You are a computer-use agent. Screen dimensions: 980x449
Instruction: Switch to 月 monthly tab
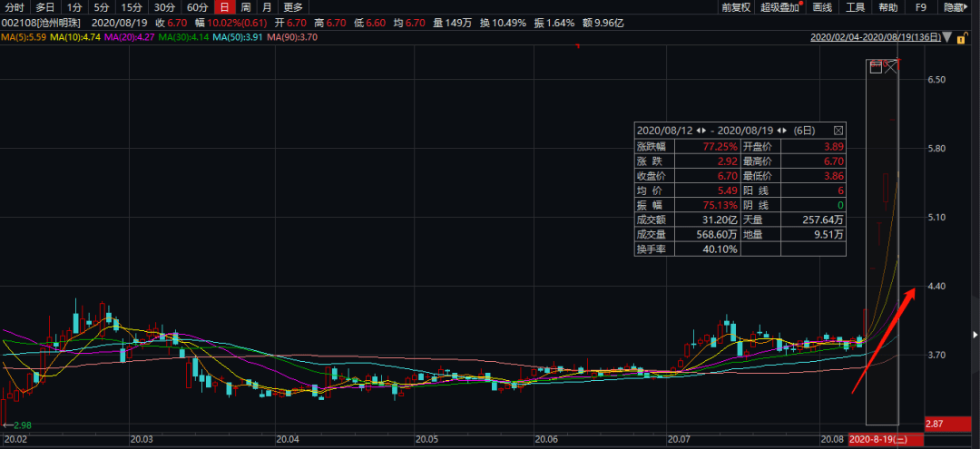click(x=267, y=7)
